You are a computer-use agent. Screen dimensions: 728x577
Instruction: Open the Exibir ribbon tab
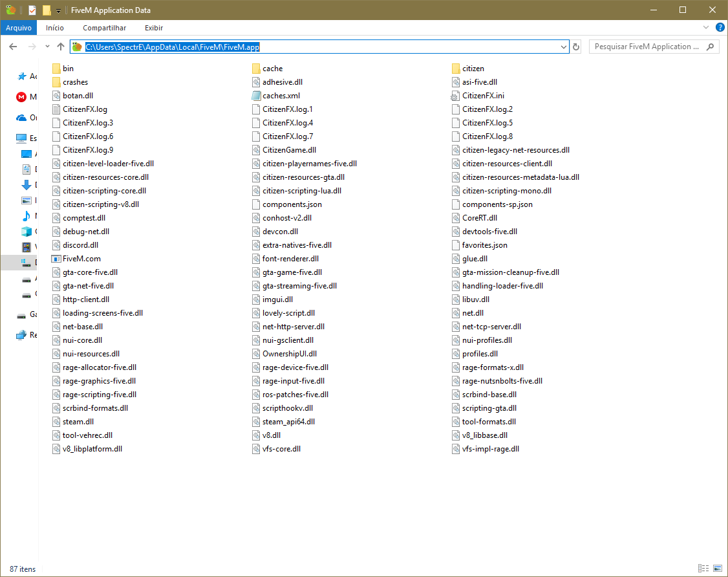(x=154, y=28)
